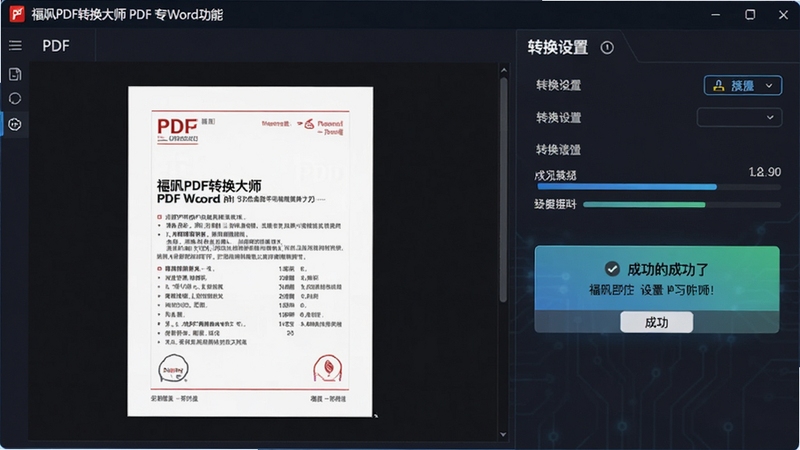The image size is (800, 450).
Task: Select the highlighted convert icon in sidebar
Action: (15, 124)
